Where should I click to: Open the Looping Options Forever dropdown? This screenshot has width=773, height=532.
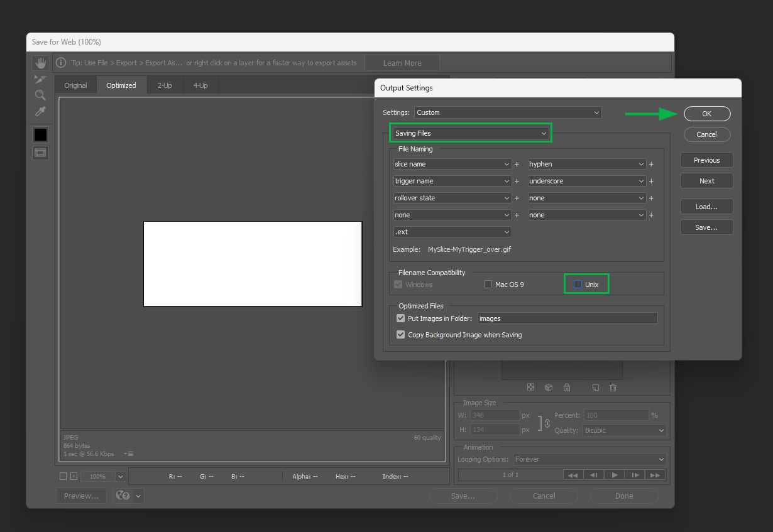[589, 459]
